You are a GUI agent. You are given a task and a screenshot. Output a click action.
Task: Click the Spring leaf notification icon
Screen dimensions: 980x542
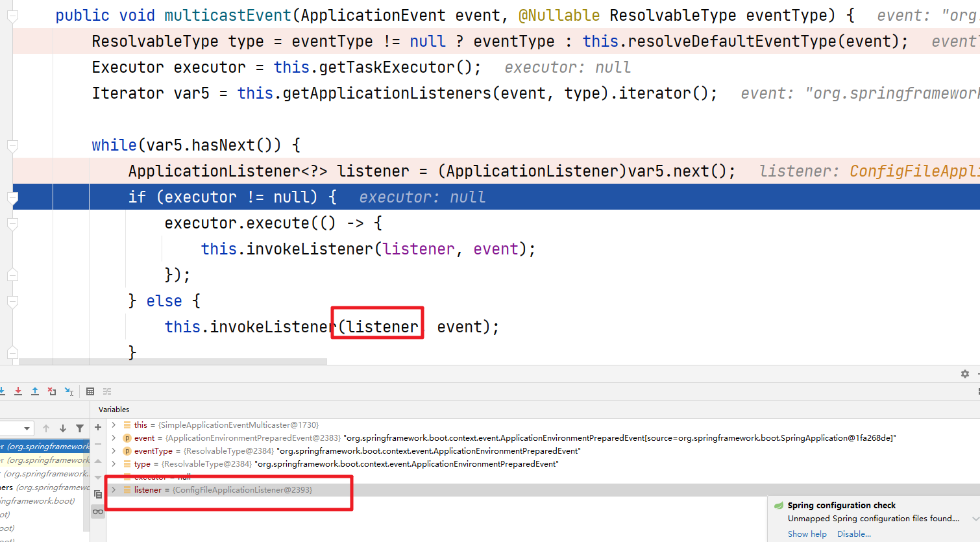(779, 505)
